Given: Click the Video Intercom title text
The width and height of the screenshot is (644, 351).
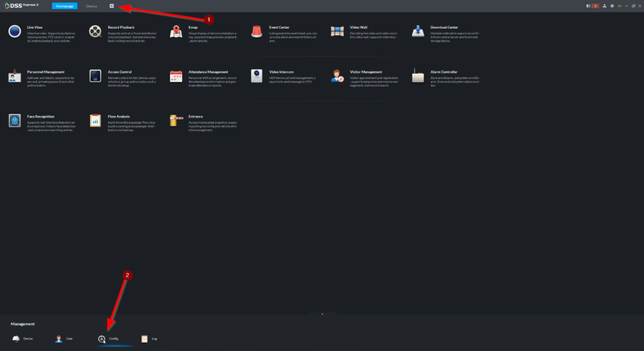Looking at the screenshot, I should 281,72.
